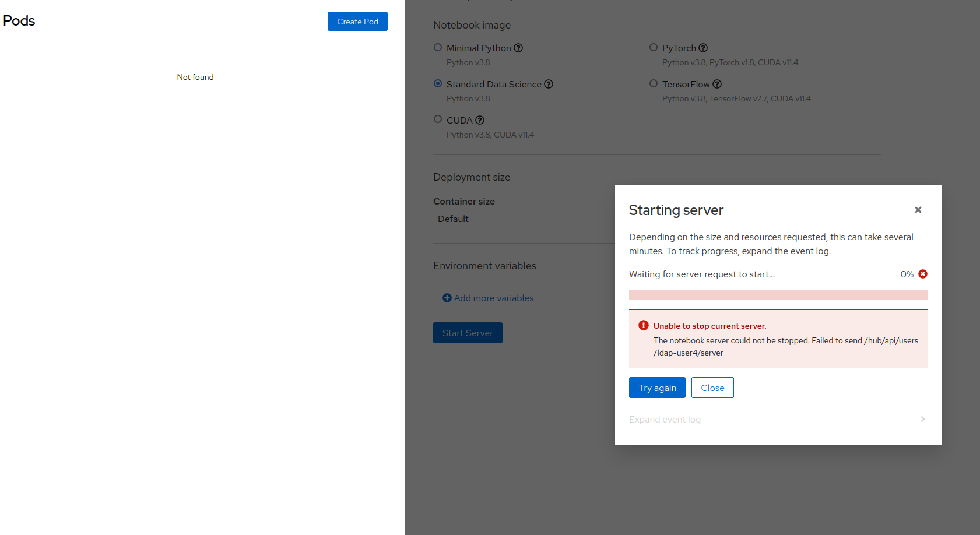Click the TensorFlow help icon
Image resolution: width=980 pixels, height=535 pixels.
pos(717,84)
